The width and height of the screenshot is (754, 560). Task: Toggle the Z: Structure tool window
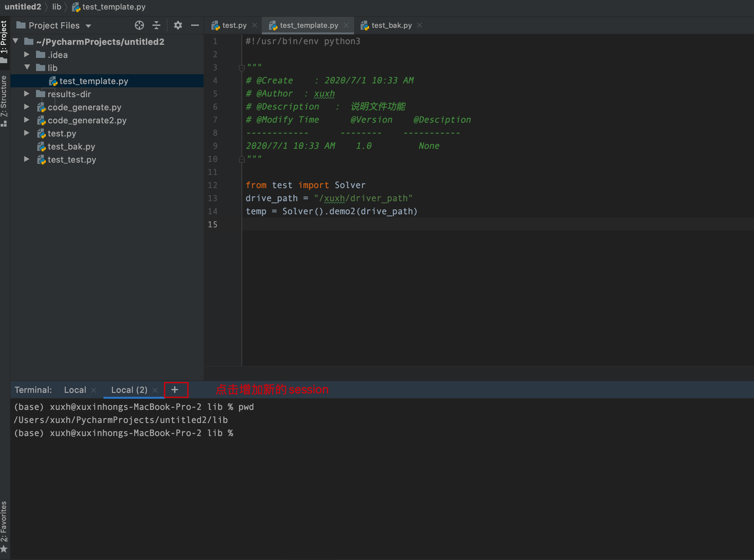tap(4, 101)
